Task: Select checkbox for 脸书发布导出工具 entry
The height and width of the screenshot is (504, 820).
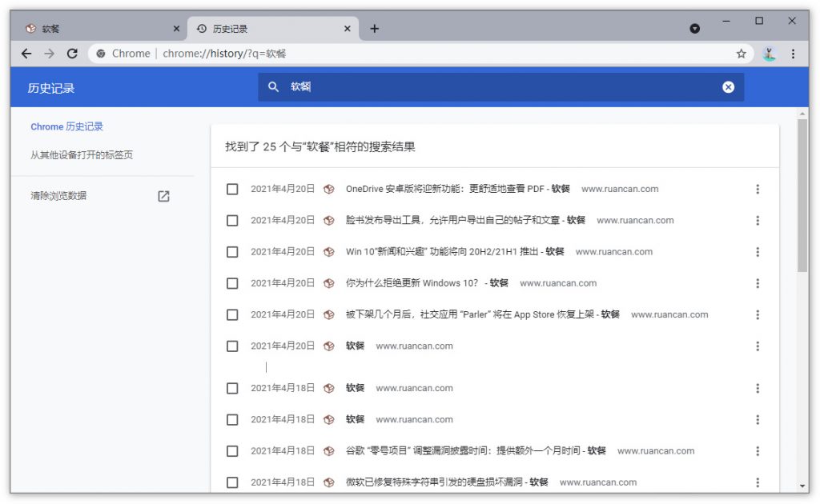Action: pos(232,221)
